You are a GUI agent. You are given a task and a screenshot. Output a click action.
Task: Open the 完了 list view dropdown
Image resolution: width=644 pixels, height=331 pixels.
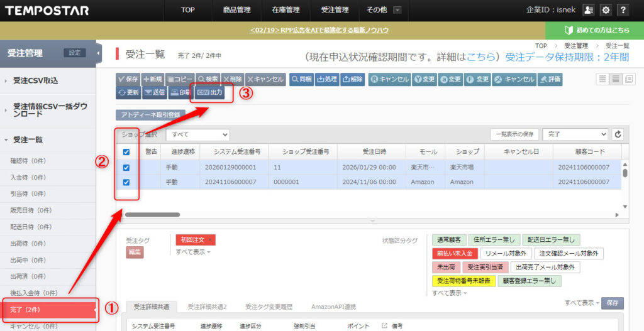point(575,134)
